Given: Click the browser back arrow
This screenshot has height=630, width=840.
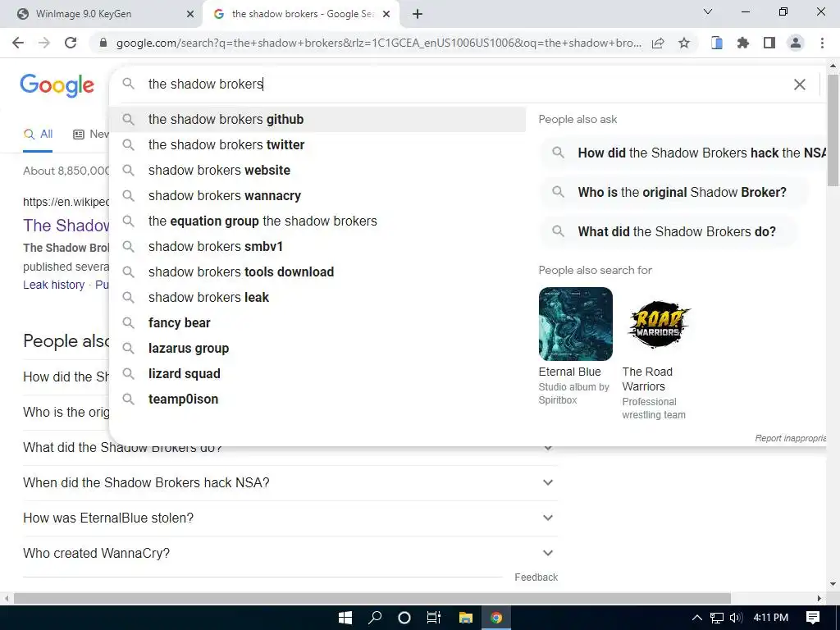Looking at the screenshot, I should 18,43.
